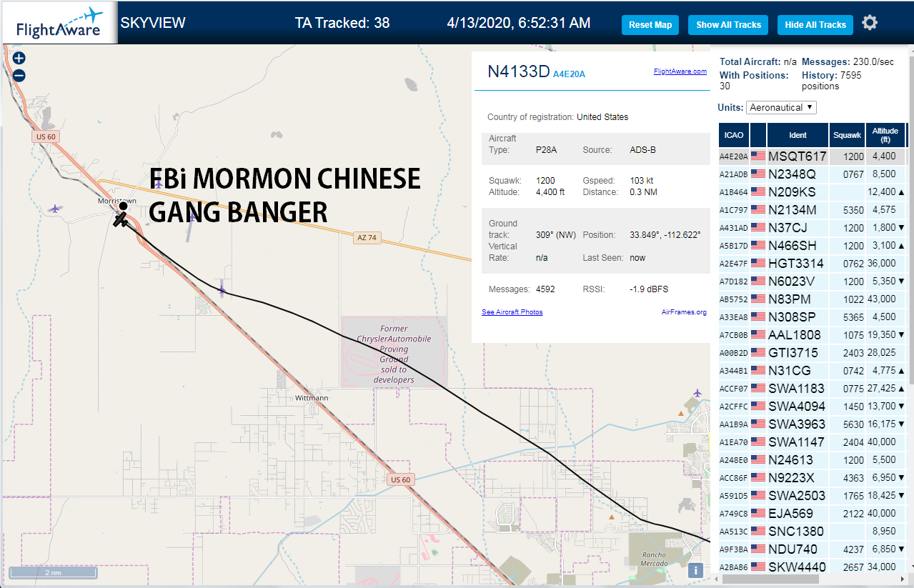Select the N83PM aircraft row
Viewport: 914px width, 588px height.
(x=813, y=299)
